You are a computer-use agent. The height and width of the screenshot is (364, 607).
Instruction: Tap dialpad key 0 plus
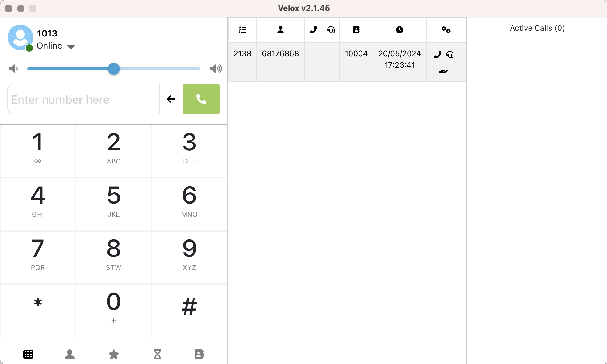[113, 311]
